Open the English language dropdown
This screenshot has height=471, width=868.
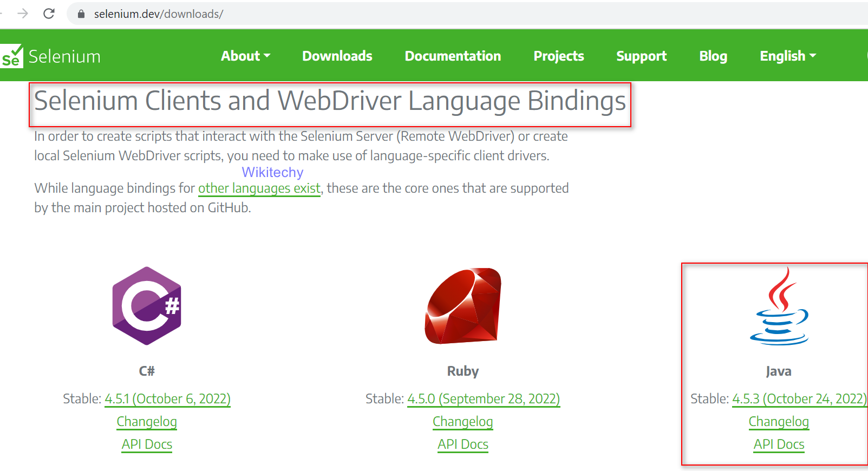tap(787, 56)
